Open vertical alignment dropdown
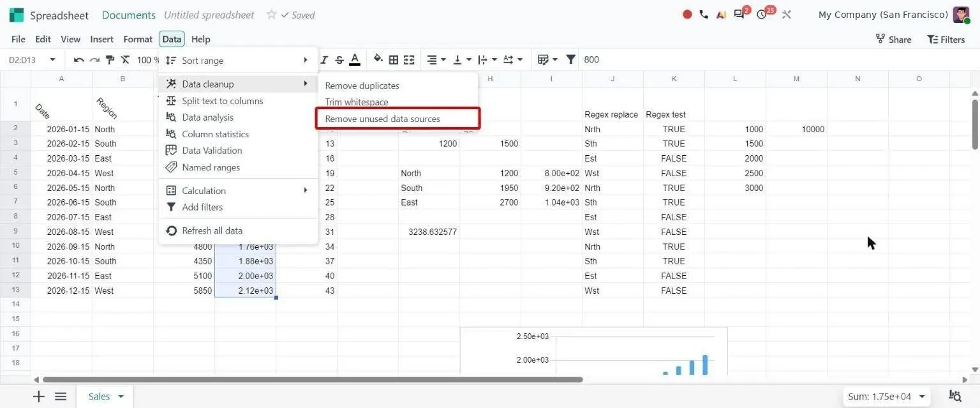 pos(462,60)
